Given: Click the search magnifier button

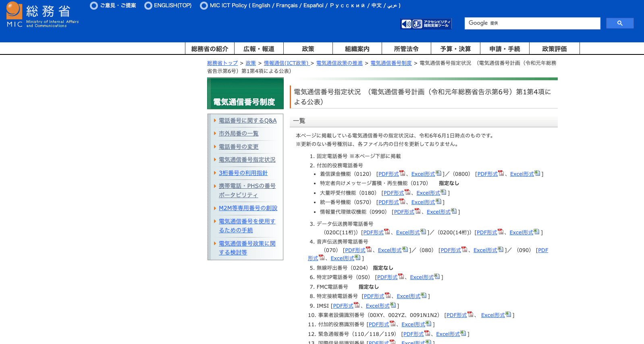Looking at the screenshot, I should 620,23.
